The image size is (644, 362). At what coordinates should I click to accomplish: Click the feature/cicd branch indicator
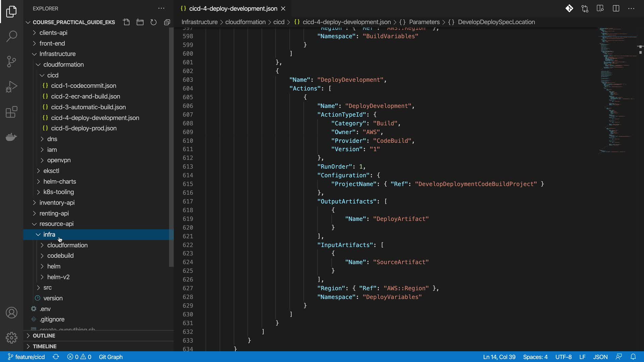pyautogui.click(x=26, y=357)
